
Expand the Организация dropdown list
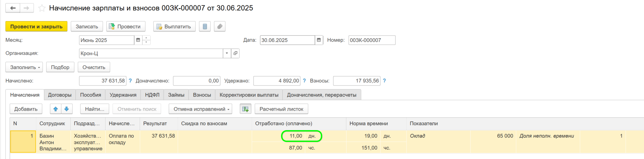pos(227,53)
